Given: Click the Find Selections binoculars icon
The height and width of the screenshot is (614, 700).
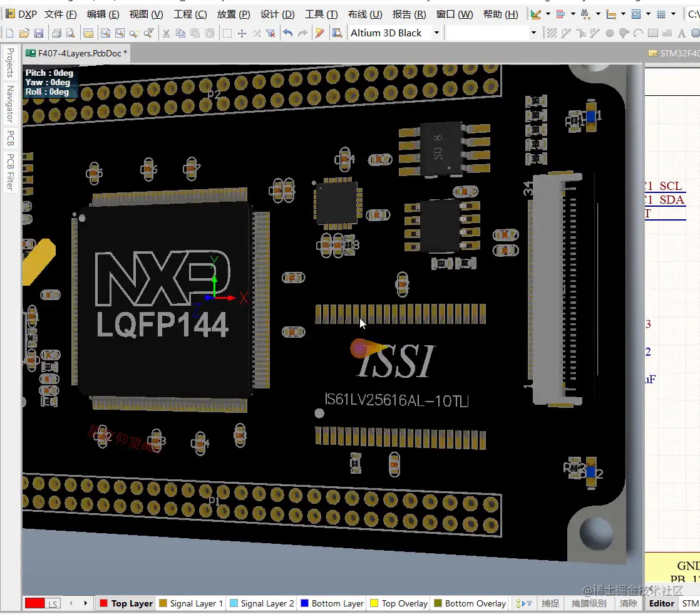Looking at the screenshot, I should [x=585, y=14].
